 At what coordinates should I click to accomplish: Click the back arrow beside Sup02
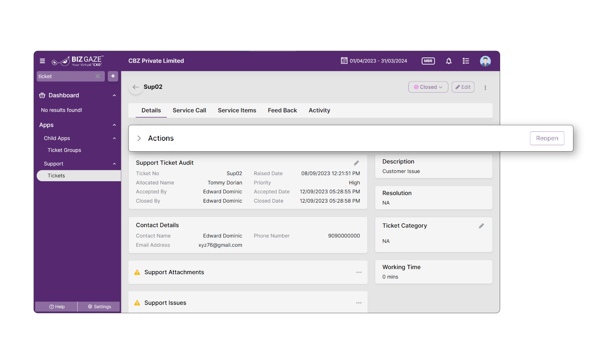136,87
